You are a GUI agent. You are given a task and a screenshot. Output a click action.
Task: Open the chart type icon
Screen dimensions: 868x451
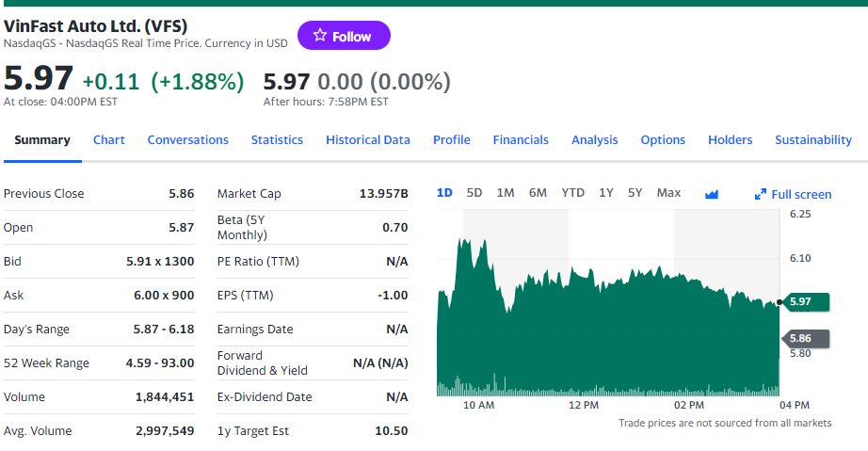point(712,194)
